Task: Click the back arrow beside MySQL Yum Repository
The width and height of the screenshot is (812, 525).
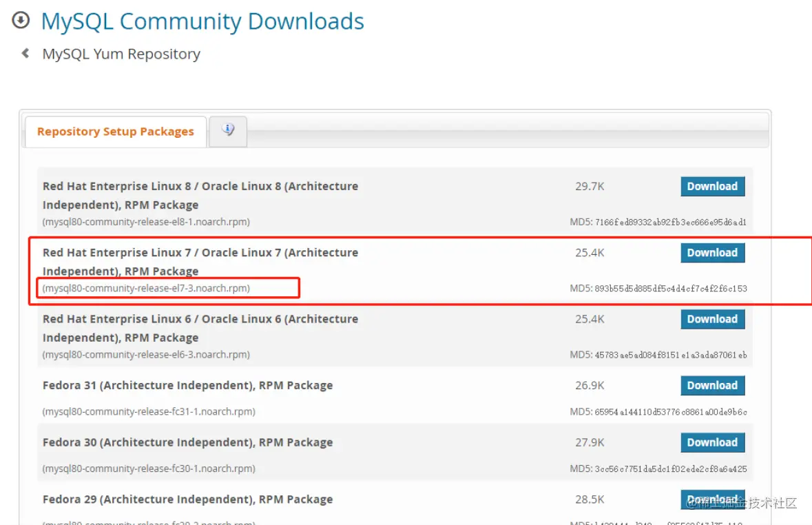Action: [x=25, y=53]
